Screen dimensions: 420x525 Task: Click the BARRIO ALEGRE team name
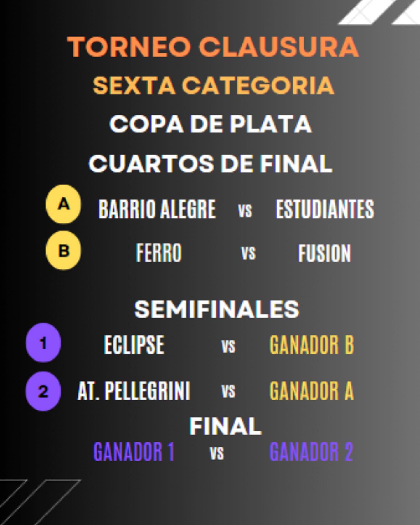[157, 209]
